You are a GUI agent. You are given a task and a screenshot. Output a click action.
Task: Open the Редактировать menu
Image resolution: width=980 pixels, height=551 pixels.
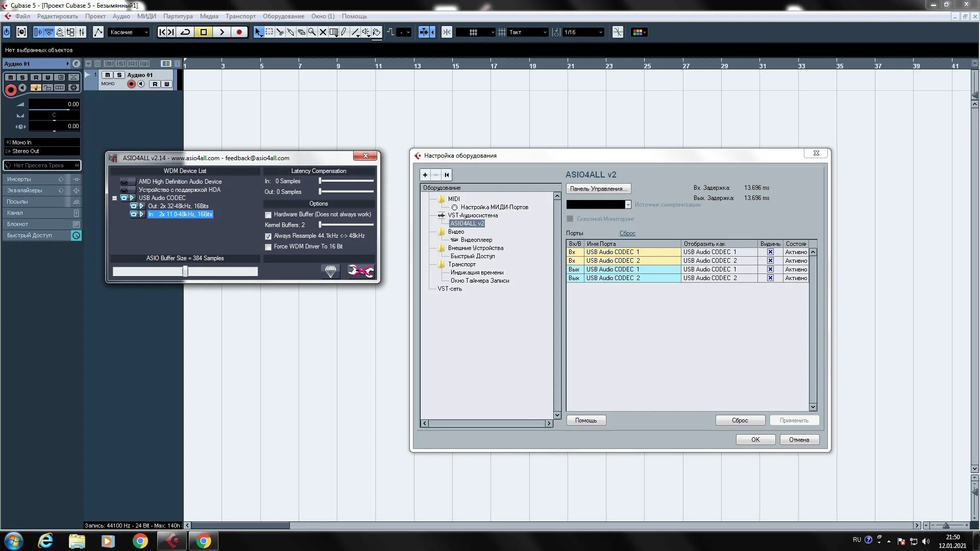pos(57,16)
